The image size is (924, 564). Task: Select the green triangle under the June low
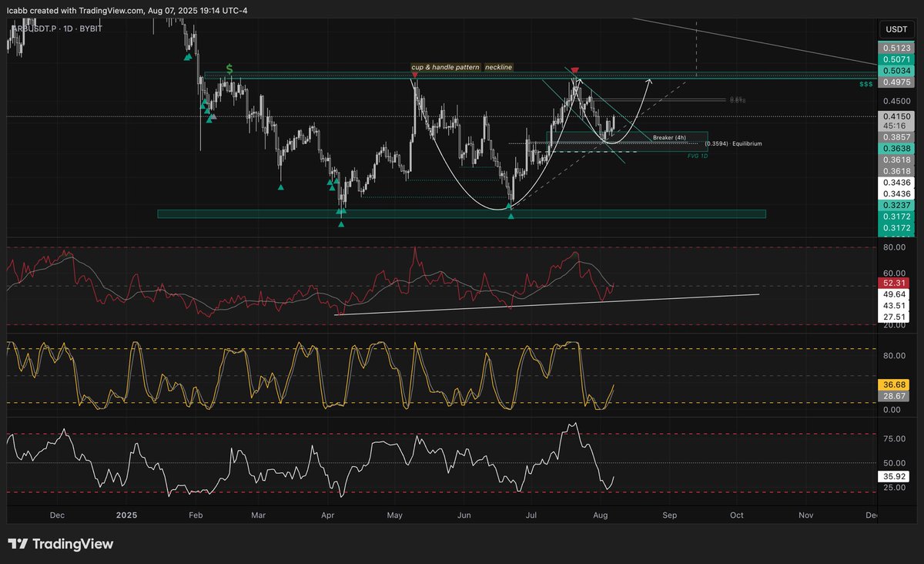pyautogui.click(x=511, y=217)
